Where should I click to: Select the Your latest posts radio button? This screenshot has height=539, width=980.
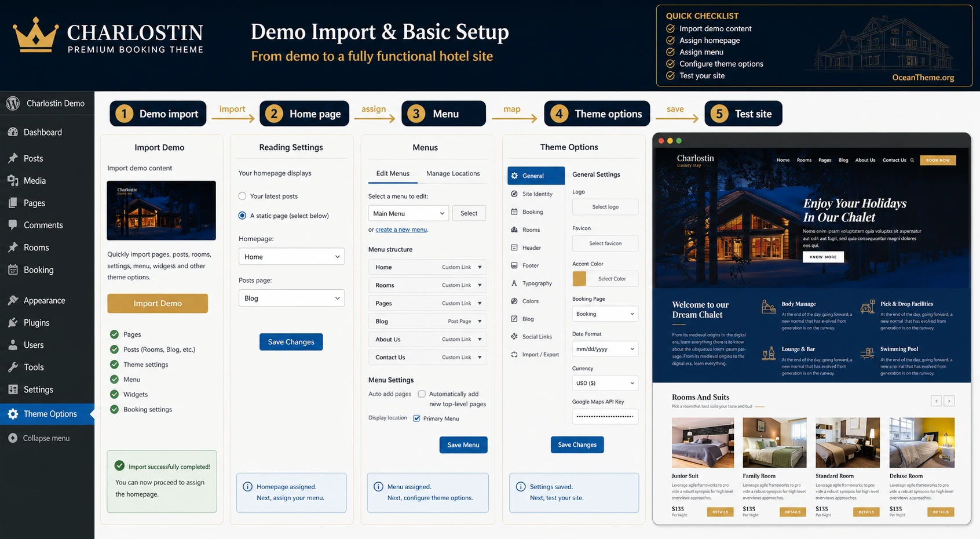[x=243, y=196]
